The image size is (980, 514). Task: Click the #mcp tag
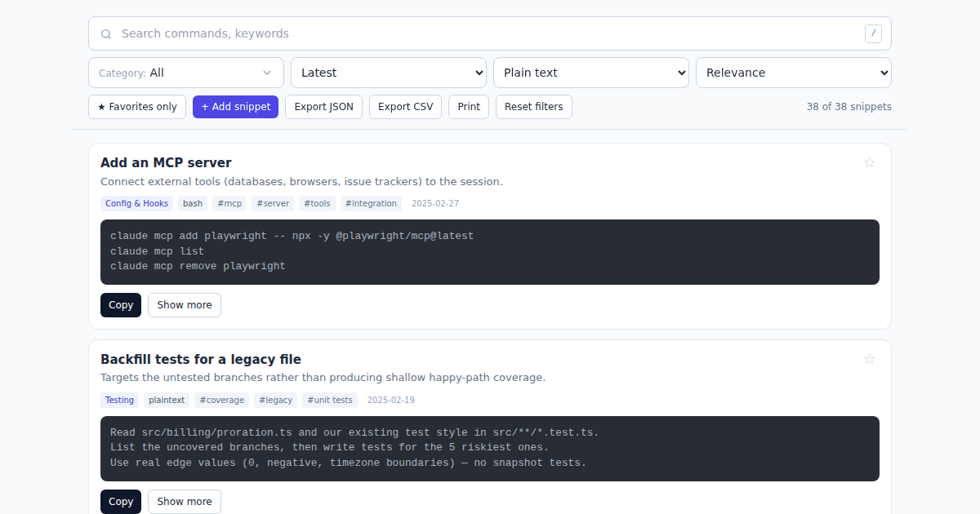pos(230,203)
